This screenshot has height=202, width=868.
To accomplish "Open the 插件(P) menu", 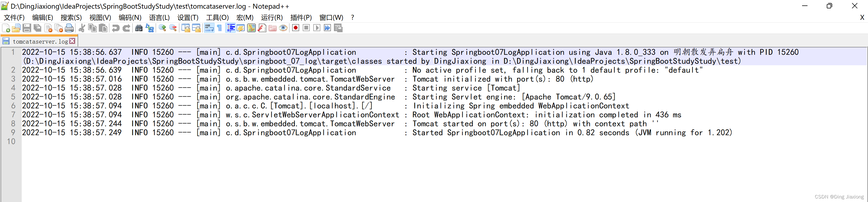I will coord(301,18).
